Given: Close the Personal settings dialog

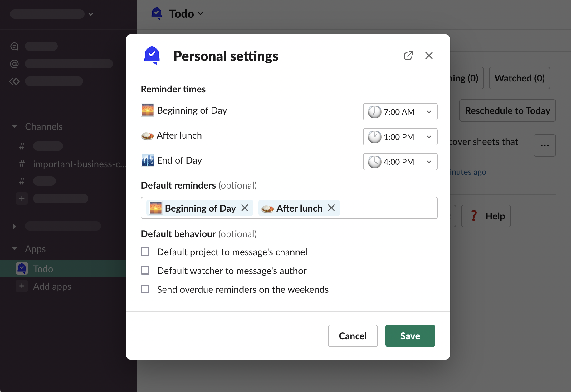Looking at the screenshot, I should tap(429, 56).
